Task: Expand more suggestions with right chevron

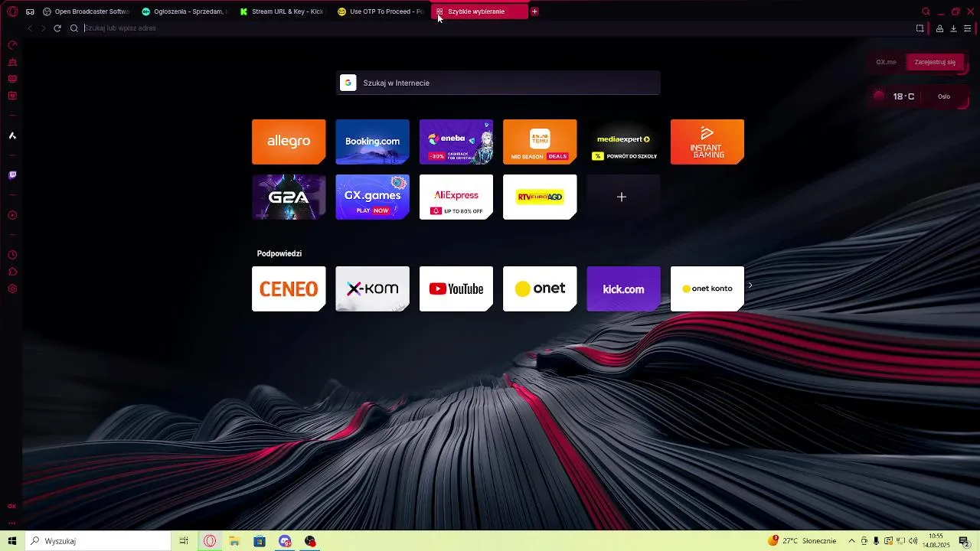Action: pyautogui.click(x=750, y=285)
